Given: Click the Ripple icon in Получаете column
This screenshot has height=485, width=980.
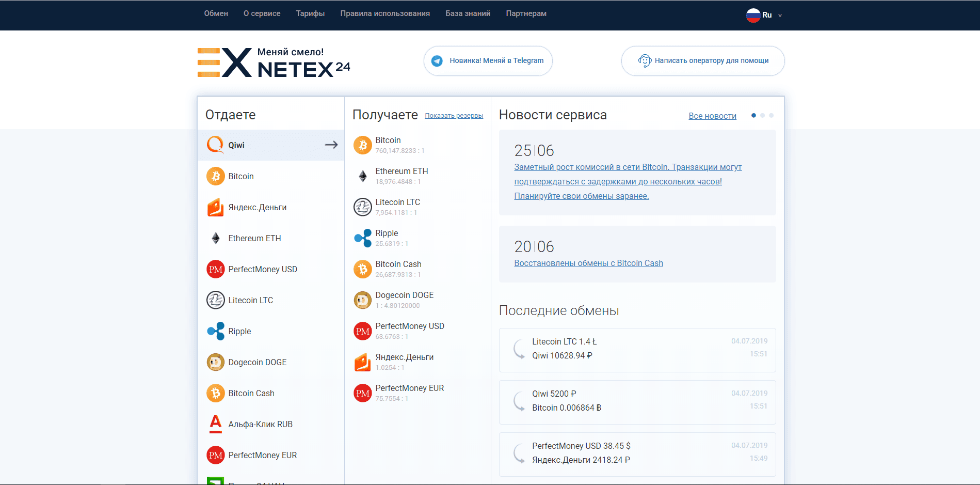Looking at the screenshot, I should (x=362, y=238).
